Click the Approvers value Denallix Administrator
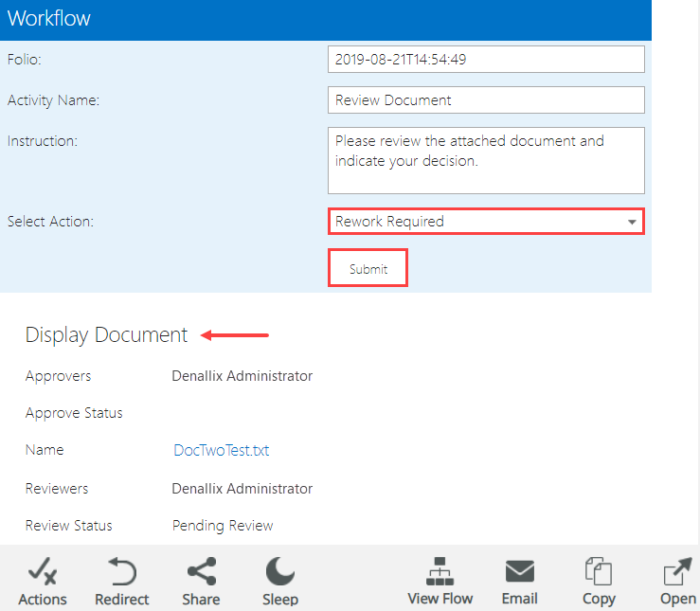The width and height of the screenshot is (700, 611). tap(242, 376)
